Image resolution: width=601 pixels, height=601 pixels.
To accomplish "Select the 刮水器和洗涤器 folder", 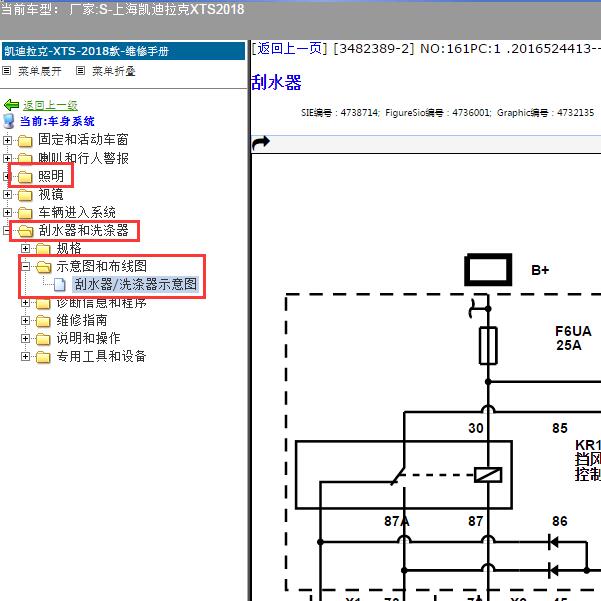I will [x=83, y=230].
